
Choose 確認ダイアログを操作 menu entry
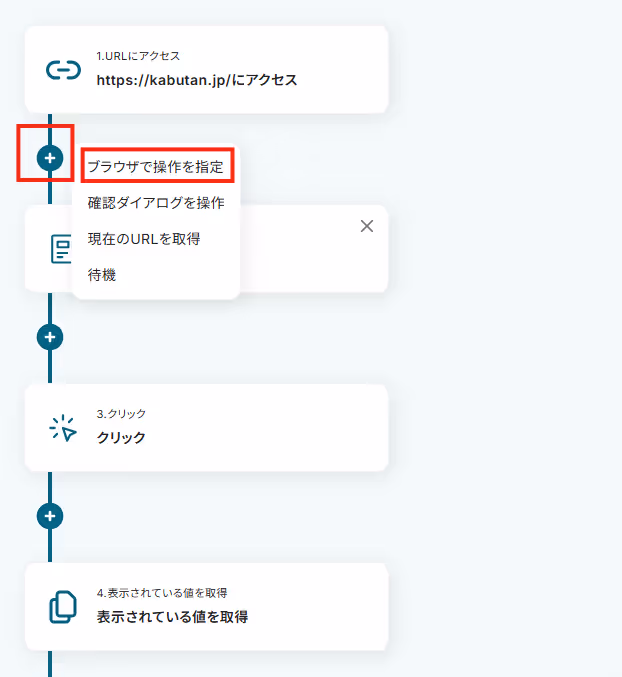pyautogui.click(x=156, y=202)
